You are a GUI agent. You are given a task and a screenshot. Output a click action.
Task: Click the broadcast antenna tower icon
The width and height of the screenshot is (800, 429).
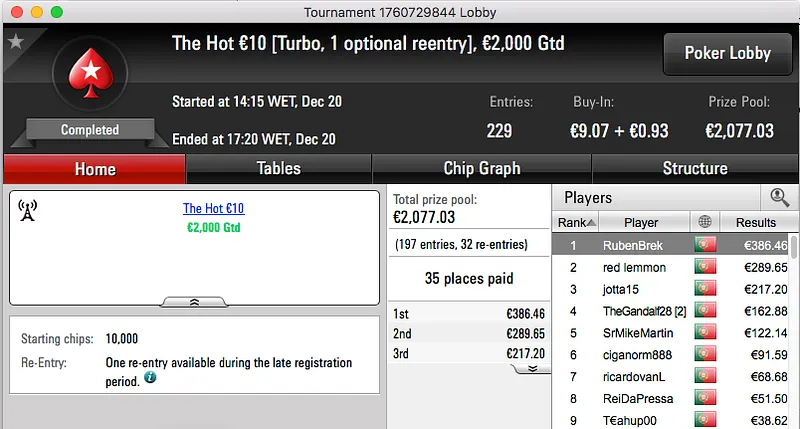coord(28,211)
